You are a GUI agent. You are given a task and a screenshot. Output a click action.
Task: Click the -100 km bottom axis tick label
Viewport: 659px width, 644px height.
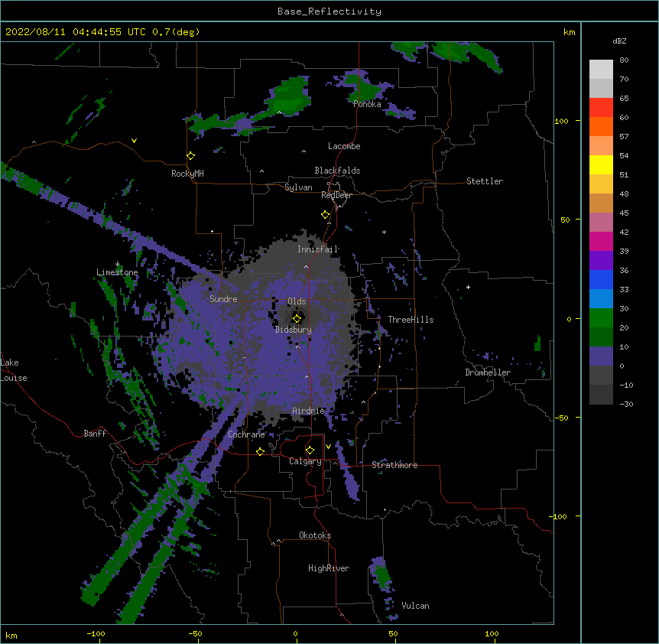96,633
